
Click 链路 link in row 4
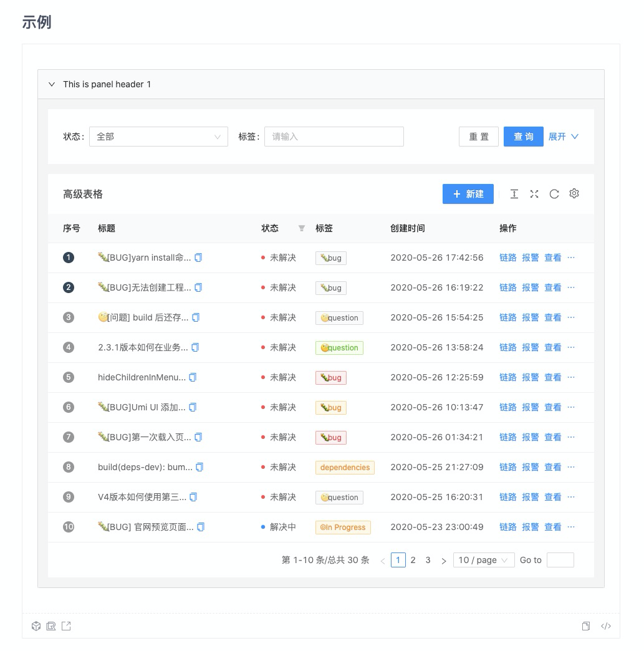(x=508, y=347)
